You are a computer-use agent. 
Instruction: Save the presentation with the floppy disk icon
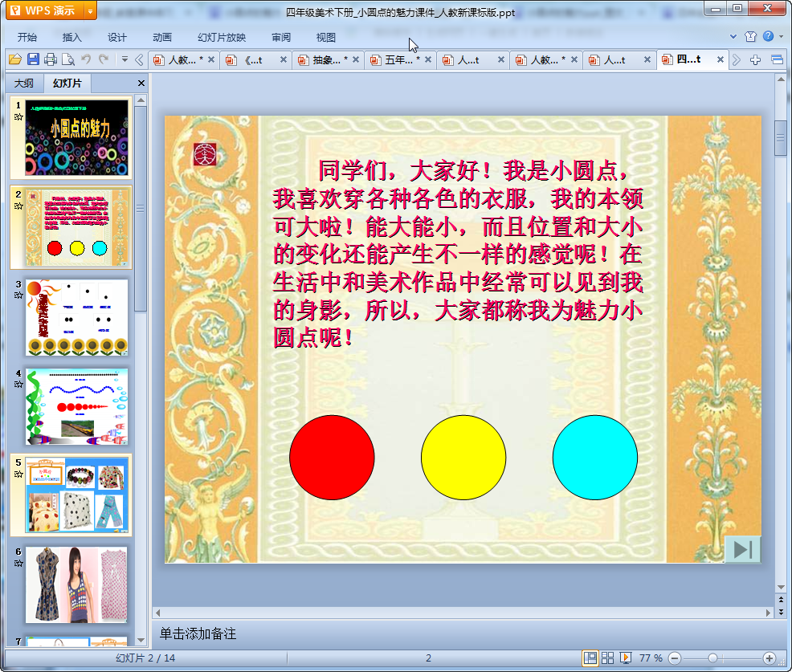click(33, 59)
